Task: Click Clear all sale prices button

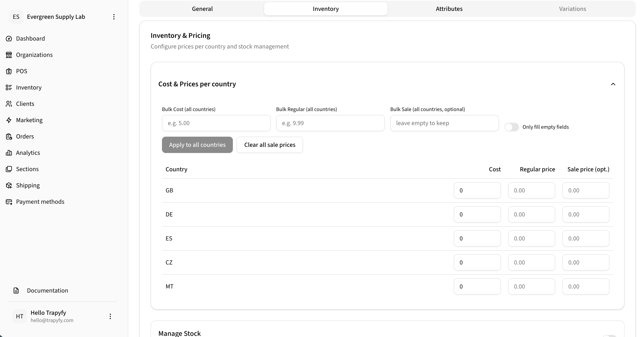Action: (270, 145)
